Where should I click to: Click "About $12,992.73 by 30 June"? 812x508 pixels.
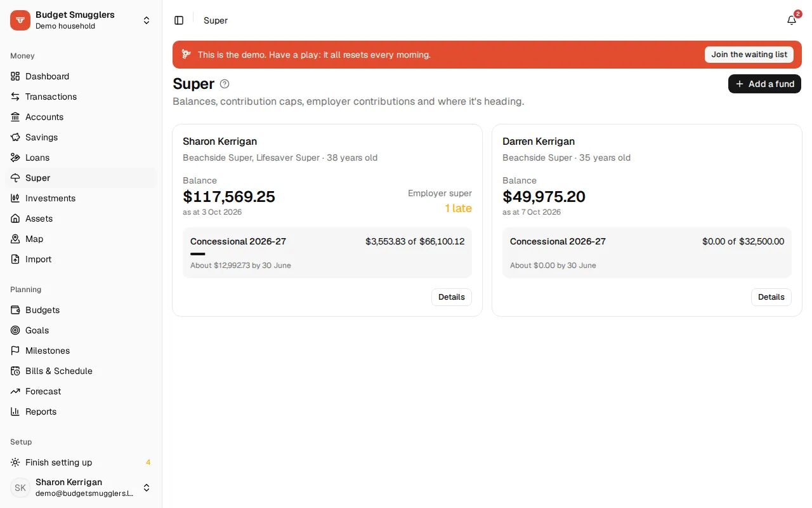coord(240,265)
